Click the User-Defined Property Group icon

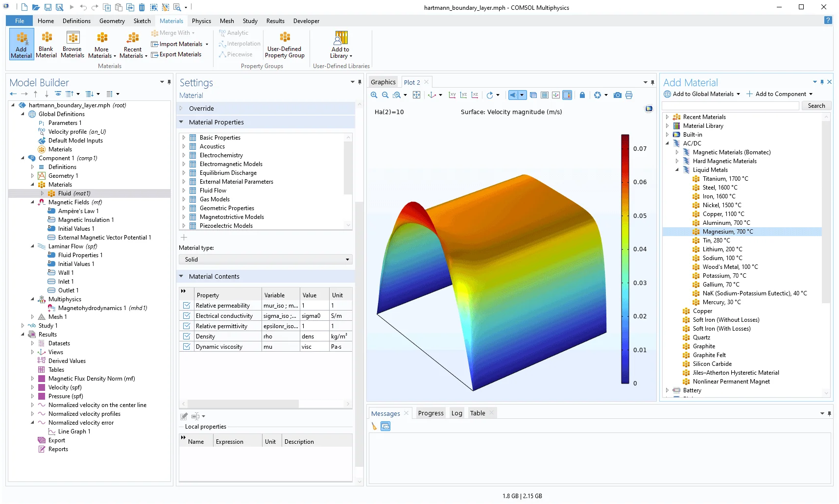pos(285,44)
